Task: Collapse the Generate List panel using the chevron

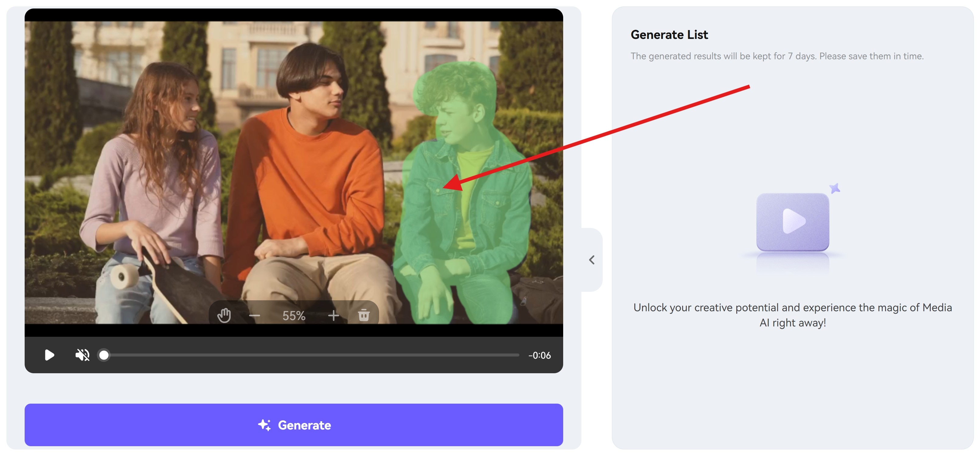Action: [x=592, y=260]
